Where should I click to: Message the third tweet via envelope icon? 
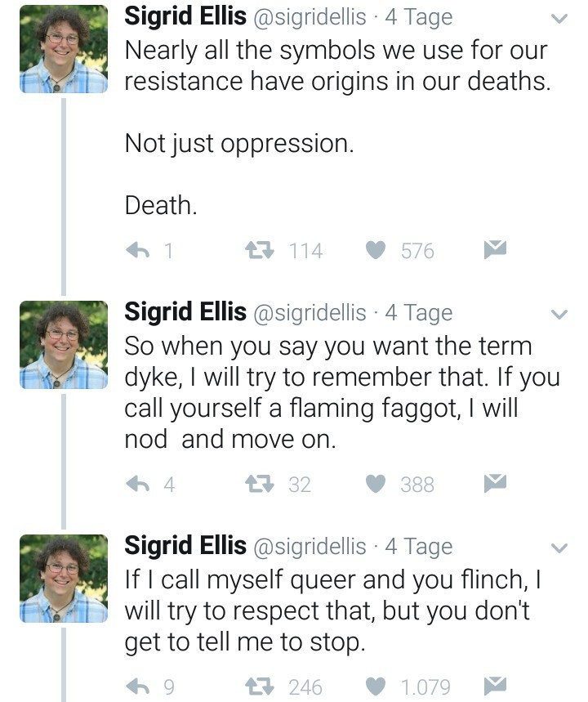tap(495, 686)
